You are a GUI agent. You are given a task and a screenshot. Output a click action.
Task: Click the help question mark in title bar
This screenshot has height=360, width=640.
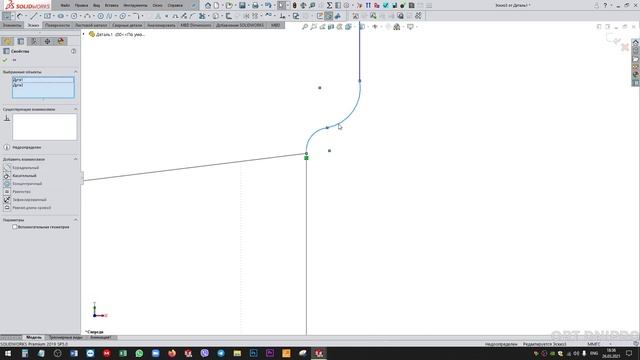tap(605, 5)
